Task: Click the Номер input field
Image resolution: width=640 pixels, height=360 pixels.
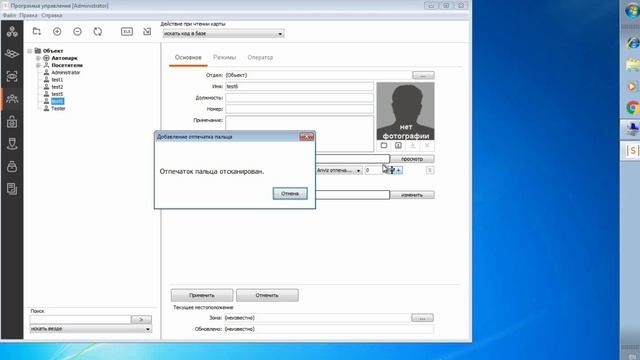Action: [299, 109]
